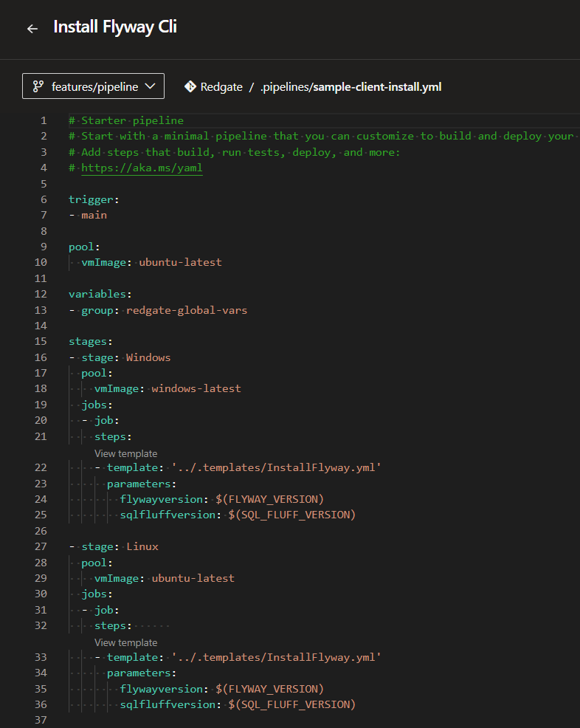
Task: Click windows-latest vmImage value on line 18
Action: [196, 388]
